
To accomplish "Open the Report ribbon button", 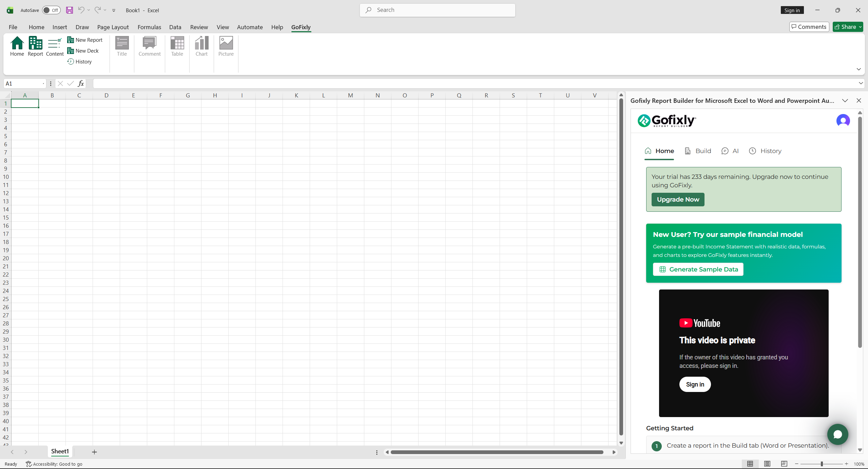I will click(x=35, y=46).
